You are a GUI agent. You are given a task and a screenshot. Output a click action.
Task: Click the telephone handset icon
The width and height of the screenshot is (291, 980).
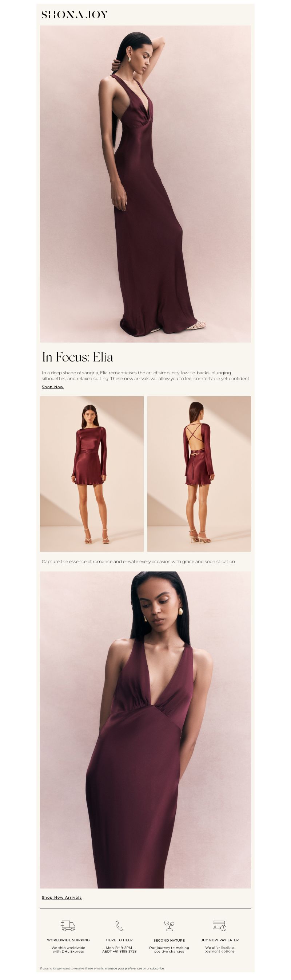click(x=119, y=926)
